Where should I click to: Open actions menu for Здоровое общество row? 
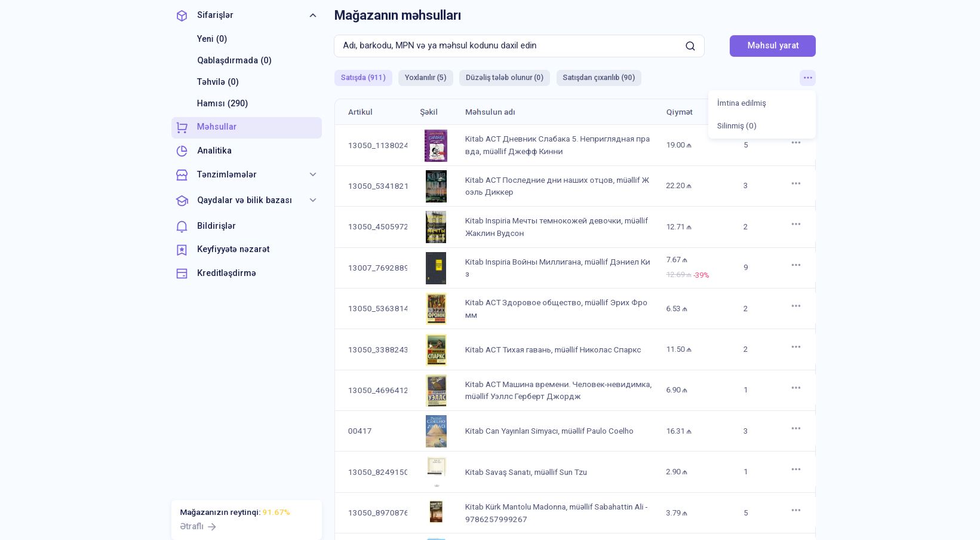796,306
